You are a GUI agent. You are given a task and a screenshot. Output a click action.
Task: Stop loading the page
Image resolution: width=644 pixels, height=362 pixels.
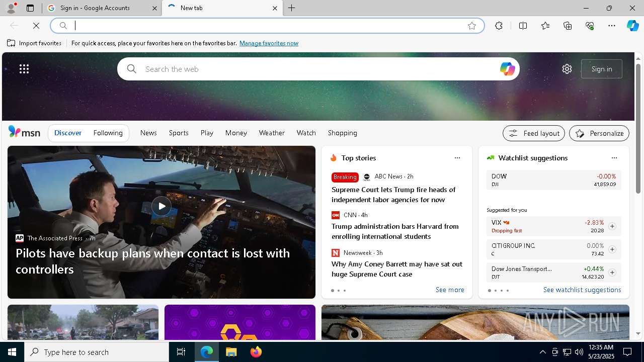click(x=36, y=26)
